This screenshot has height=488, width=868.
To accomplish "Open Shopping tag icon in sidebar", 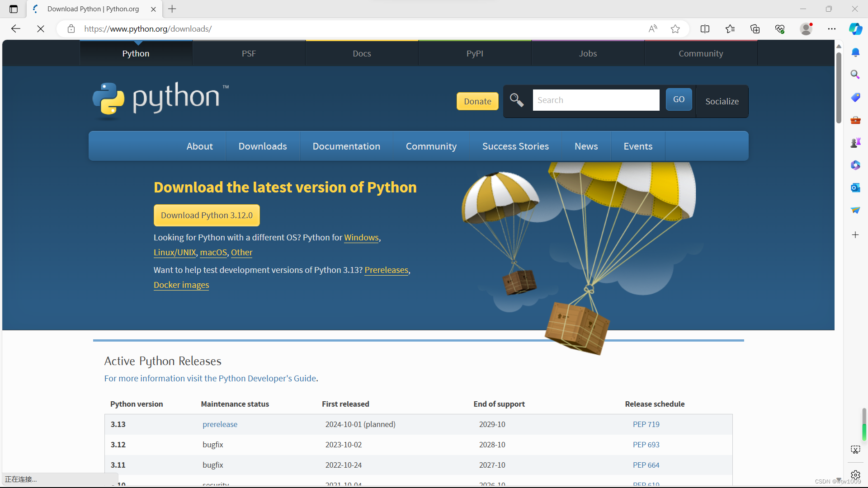I will (855, 97).
